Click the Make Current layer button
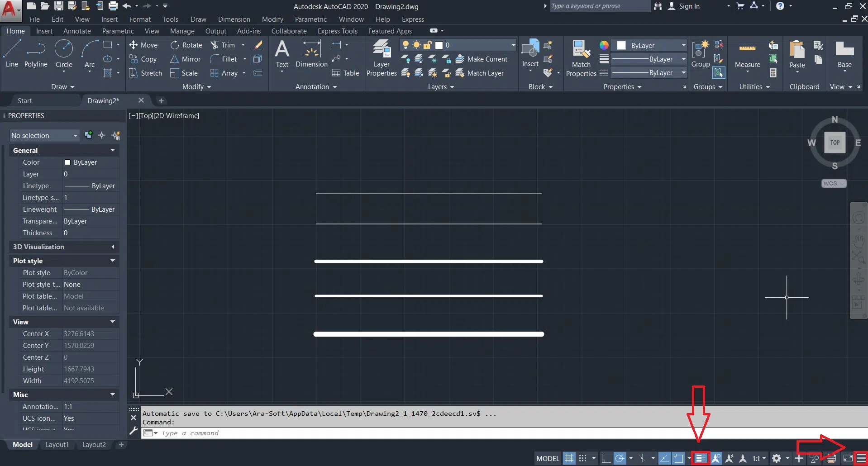Image resolution: width=868 pixels, height=466 pixels. tap(482, 59)
